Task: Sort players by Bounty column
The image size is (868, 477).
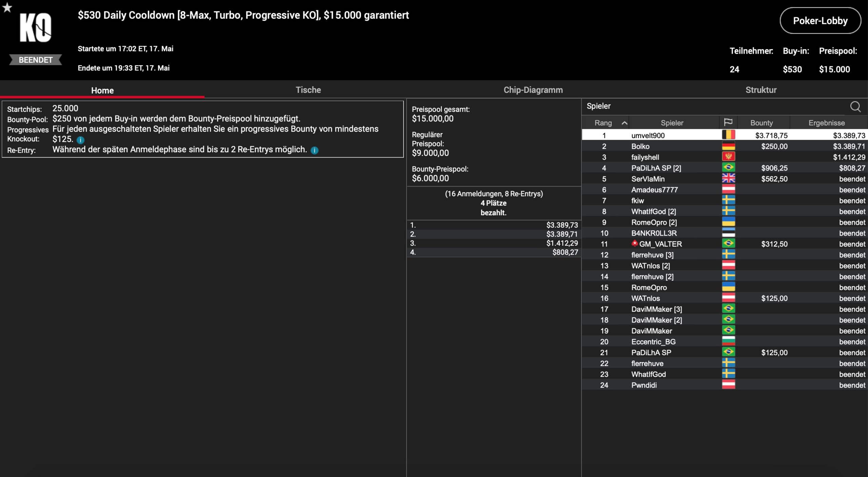Action: [761, 123]
